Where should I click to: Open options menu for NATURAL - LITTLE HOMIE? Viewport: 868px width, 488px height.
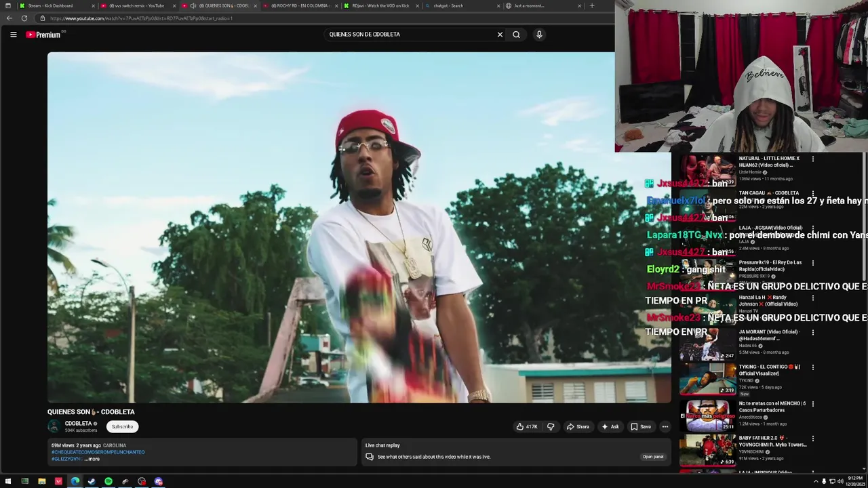point(813,159)
